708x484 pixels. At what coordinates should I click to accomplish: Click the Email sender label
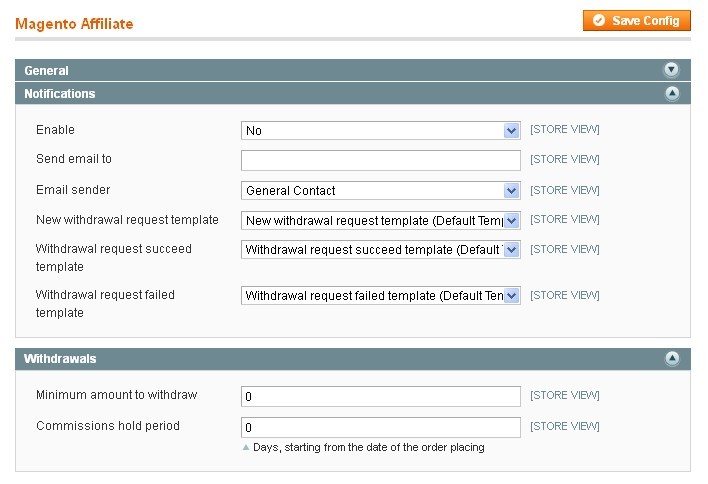pyautogui.click(x=73, y=190)
